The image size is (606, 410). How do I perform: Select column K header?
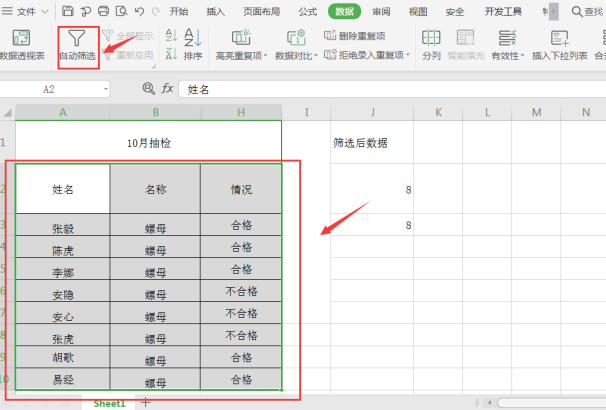coord(438,112)
